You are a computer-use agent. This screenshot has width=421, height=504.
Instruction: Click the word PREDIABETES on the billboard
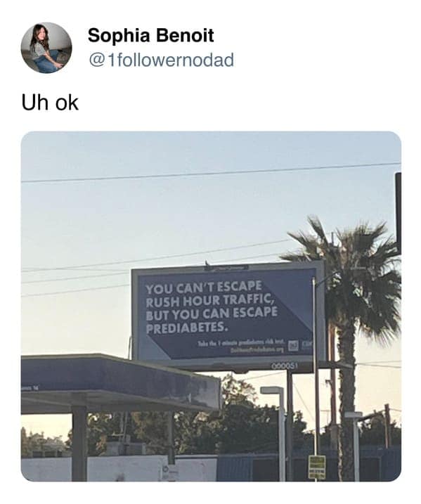[188, 328]
